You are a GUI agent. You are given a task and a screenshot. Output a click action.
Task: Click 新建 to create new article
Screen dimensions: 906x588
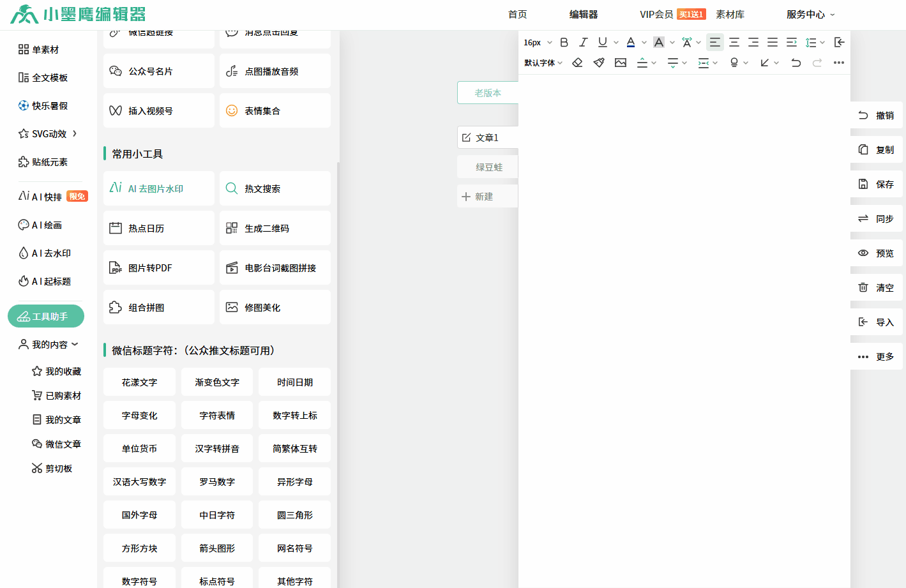[x=488, y=197]
